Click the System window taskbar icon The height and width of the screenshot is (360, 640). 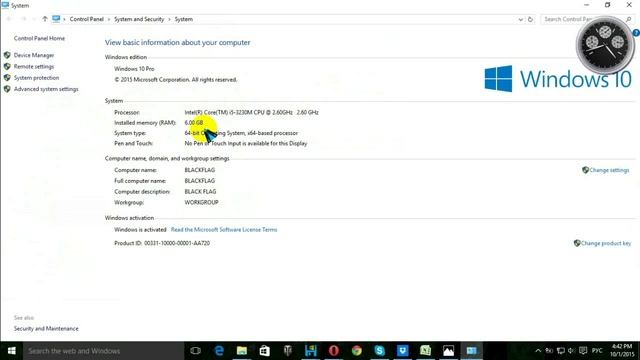[x=471, y=351]
